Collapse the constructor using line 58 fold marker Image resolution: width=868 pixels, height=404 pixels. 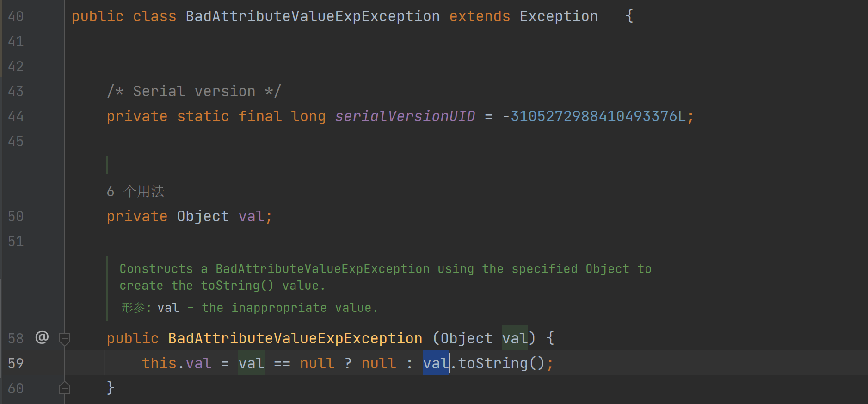click(65, 339)
